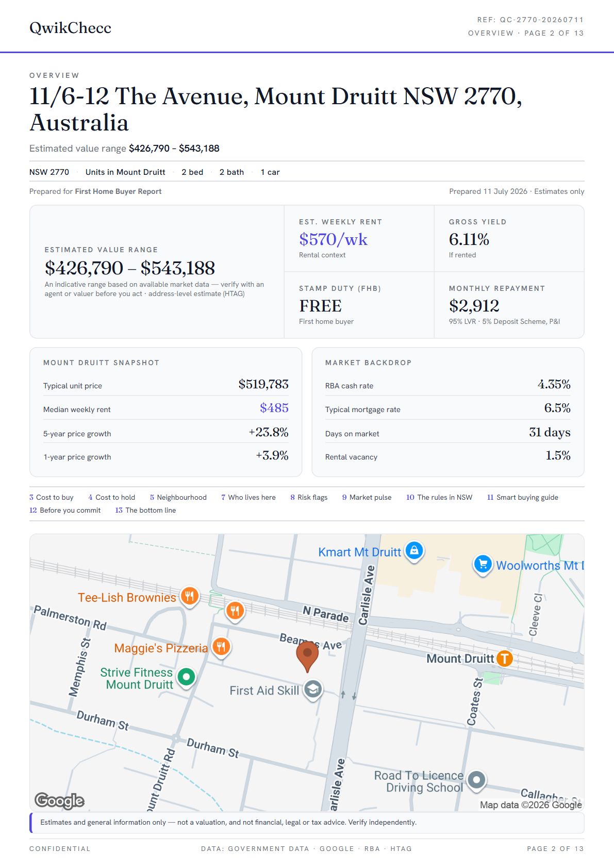Open the Risk flags section link

[309, 497]
